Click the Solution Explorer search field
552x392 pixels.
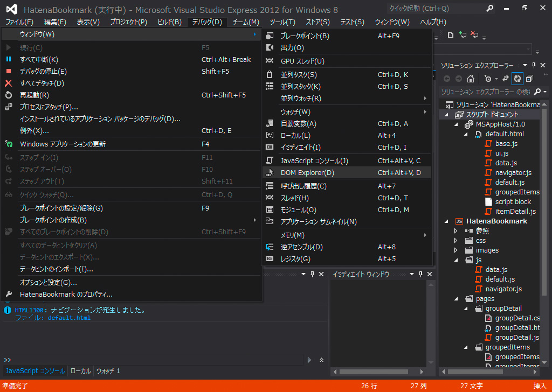[x=486, y=92]
